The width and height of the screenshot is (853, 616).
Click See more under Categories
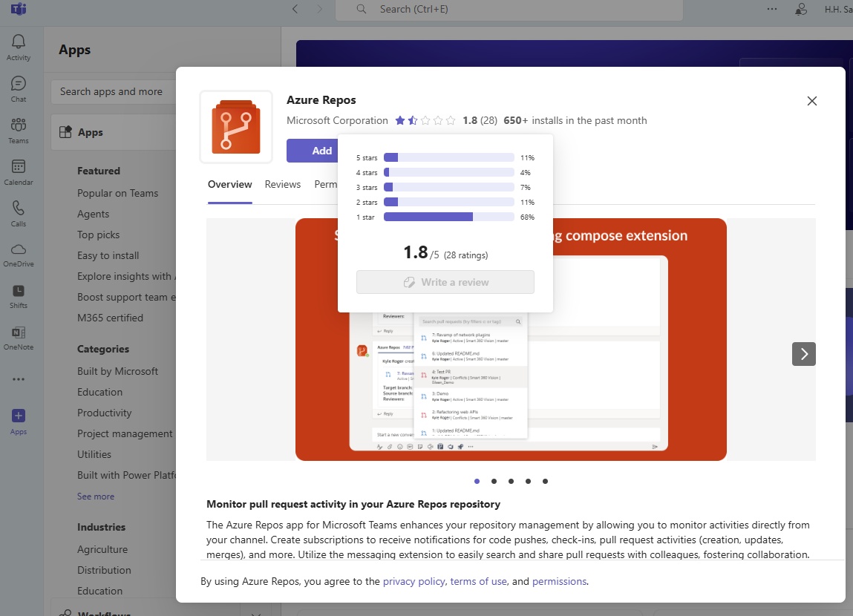[x=96, y=497]
